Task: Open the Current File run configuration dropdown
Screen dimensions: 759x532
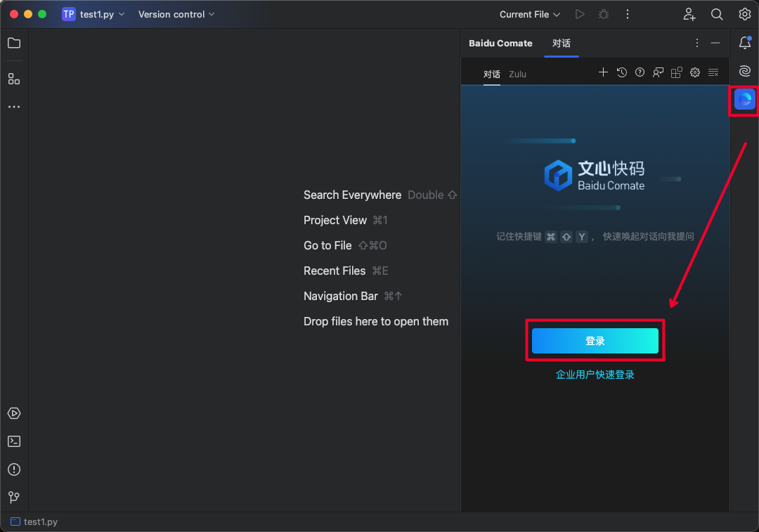Action: pos(530,15)
